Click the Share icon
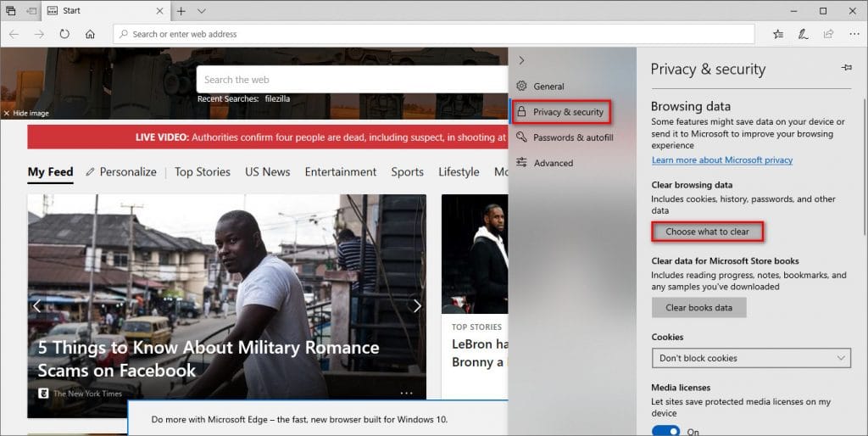Screen dimensions: 868x436 829,34
